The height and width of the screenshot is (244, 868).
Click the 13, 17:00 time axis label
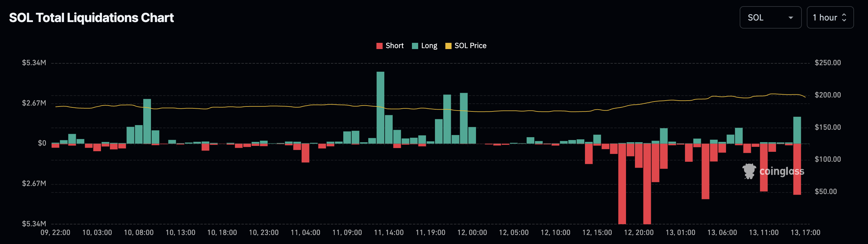(805, 233)
